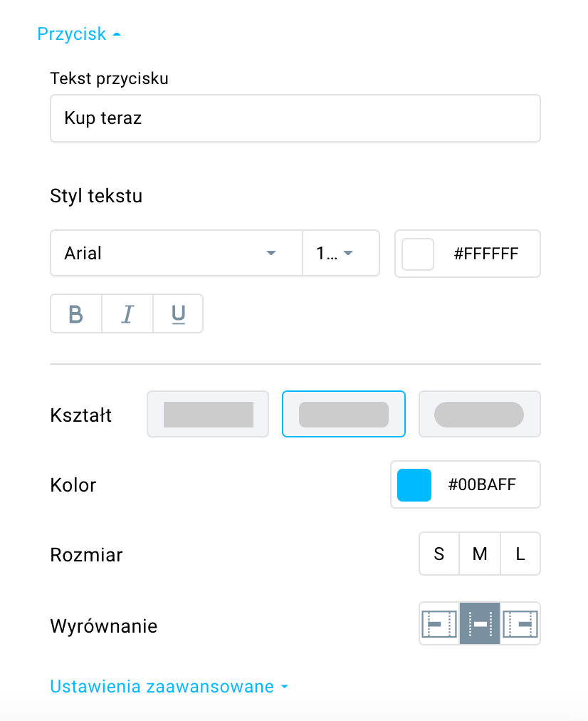Open the font size dropdown
The height and width of the screenshot is (721, 588).
click(341, 253)
